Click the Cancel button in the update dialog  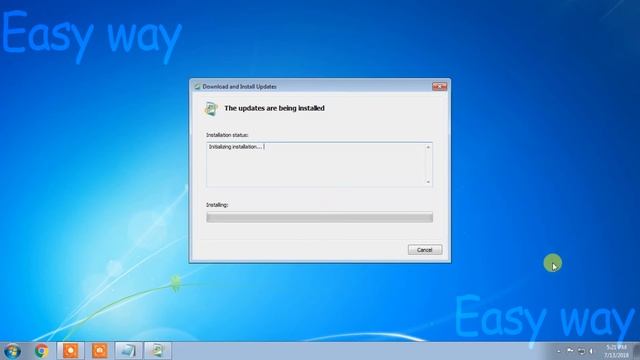coord(424,250)
